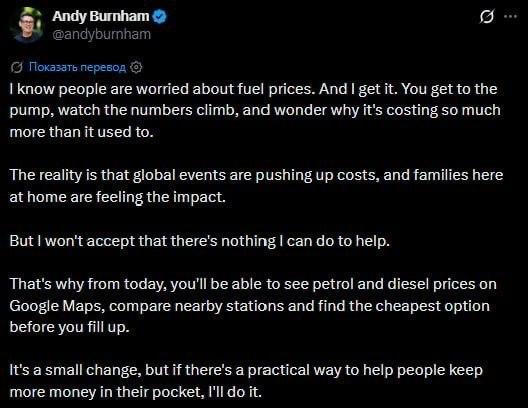The image size is (528, 408).
Task: Click the paragraph starting 'I know people'
Action: click(x=255, y=110)
